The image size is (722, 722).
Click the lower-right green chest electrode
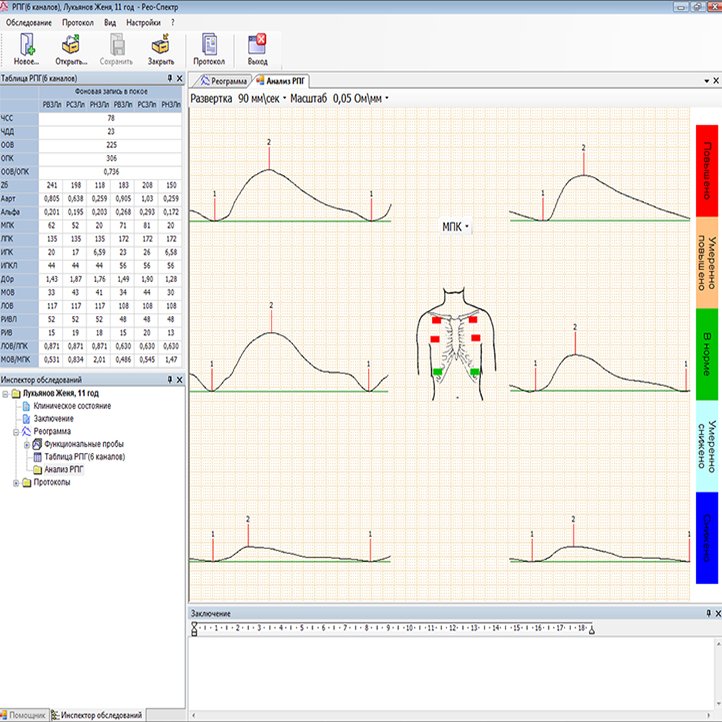(x=475, y=372)
